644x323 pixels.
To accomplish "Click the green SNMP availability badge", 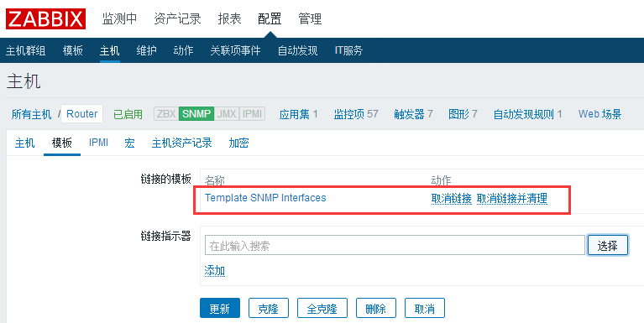I will 196,114.
